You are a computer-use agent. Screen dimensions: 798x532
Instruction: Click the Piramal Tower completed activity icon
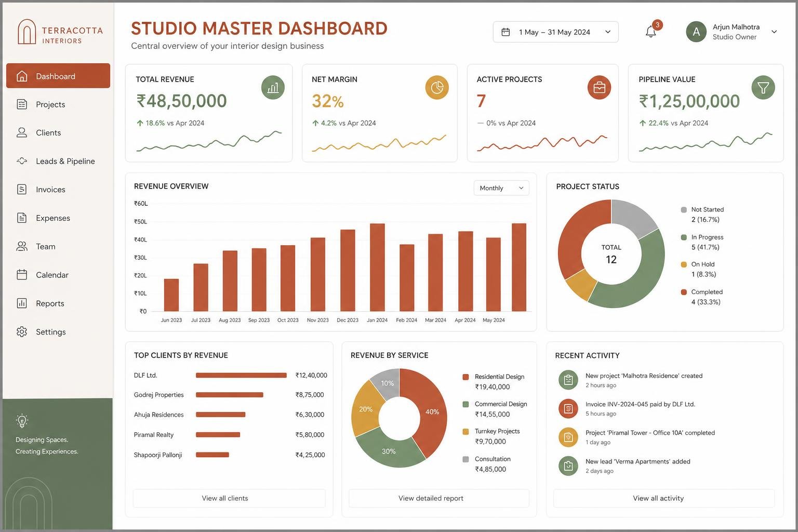(x=568, y=437)
